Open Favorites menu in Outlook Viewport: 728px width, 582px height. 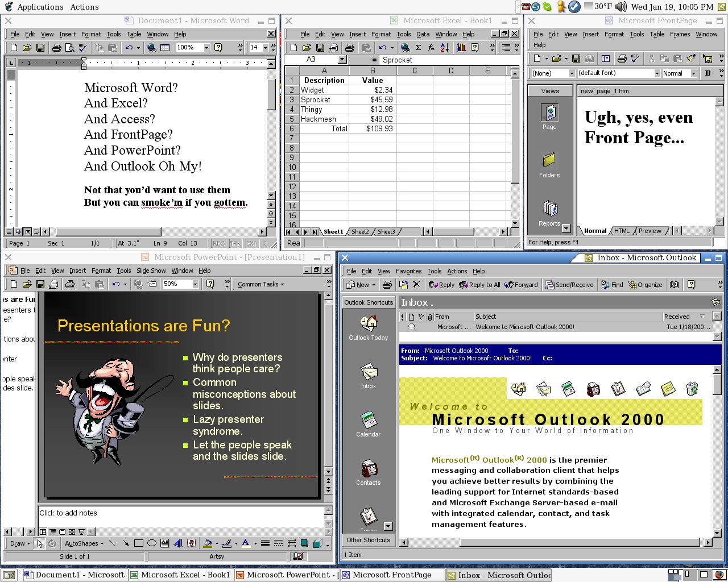point(408,271)
